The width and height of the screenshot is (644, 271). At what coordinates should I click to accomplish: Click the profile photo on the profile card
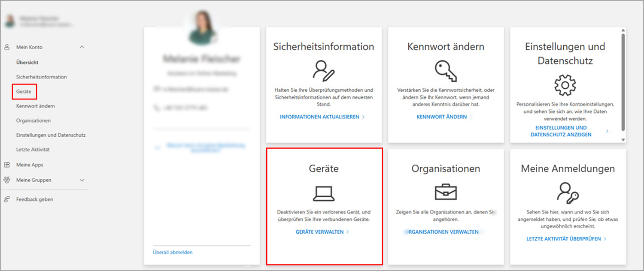click(202, 28)
